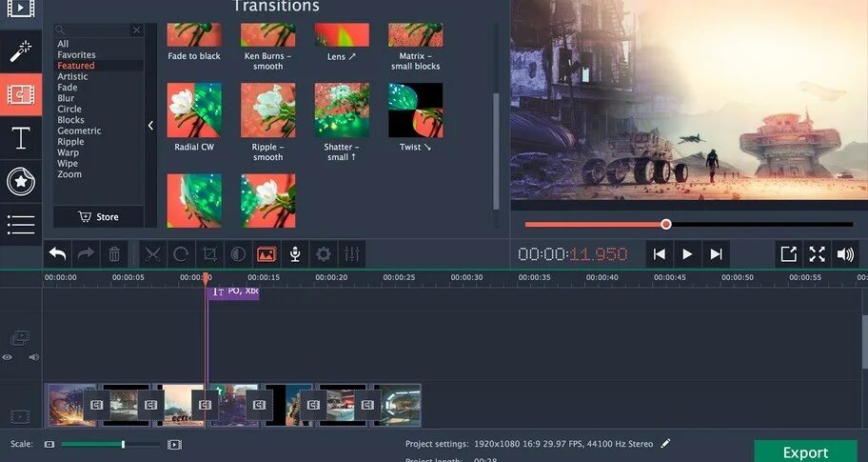This screenshot has height=462, width=868.
Task: Click the first video clip on timeline
Action: 70,405
